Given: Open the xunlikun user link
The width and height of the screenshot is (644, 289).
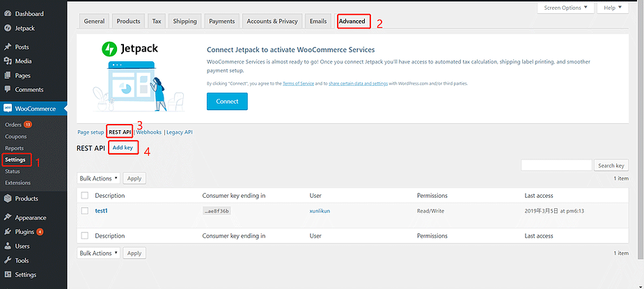Looking at the screenshot, I should 320,211.
